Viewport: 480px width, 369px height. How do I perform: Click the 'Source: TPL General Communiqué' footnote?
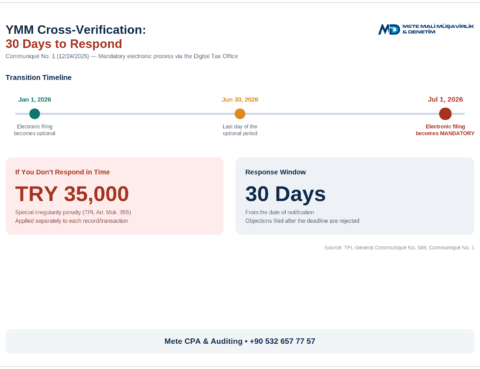point(399,247)
